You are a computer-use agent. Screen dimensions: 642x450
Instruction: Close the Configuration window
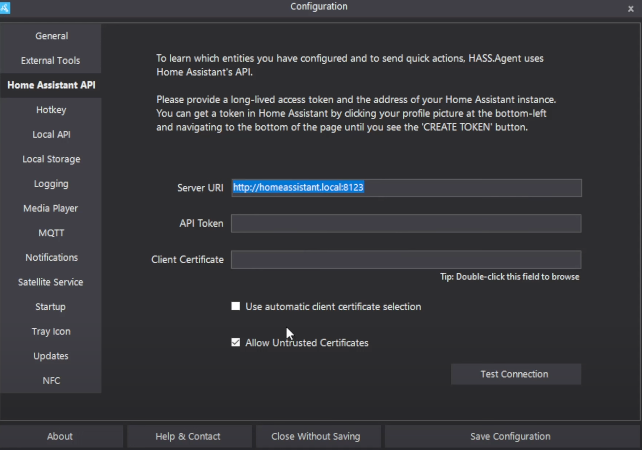coord(631,9)
